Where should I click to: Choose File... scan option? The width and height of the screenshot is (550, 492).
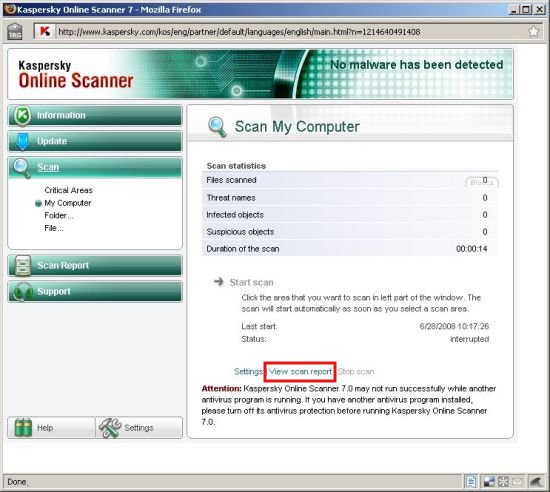point(54,228)
